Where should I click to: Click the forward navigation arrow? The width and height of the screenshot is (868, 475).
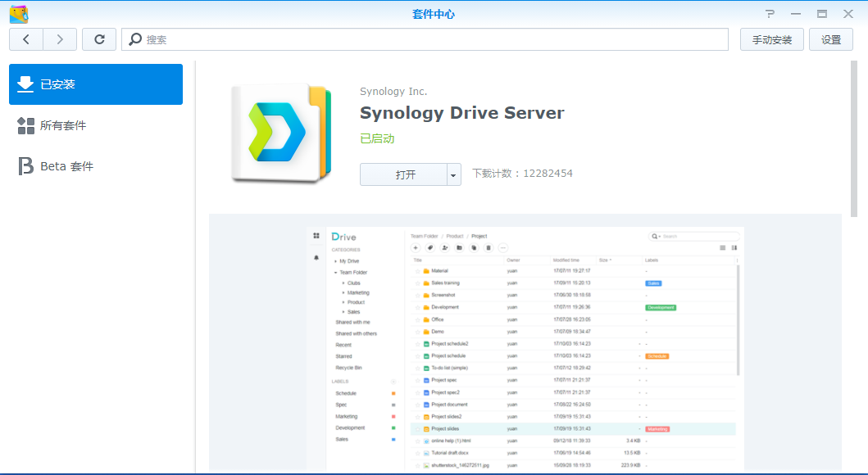coord(60,39)
